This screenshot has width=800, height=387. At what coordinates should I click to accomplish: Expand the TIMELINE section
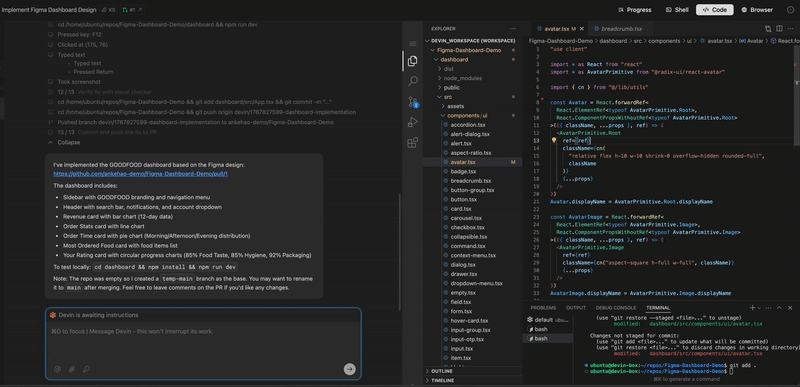tap(472, 380)
